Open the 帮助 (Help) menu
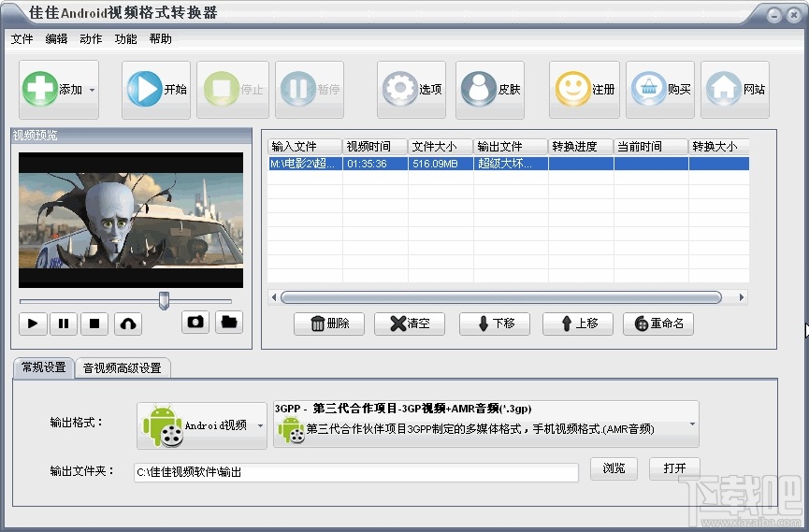 tap(161, 38)
